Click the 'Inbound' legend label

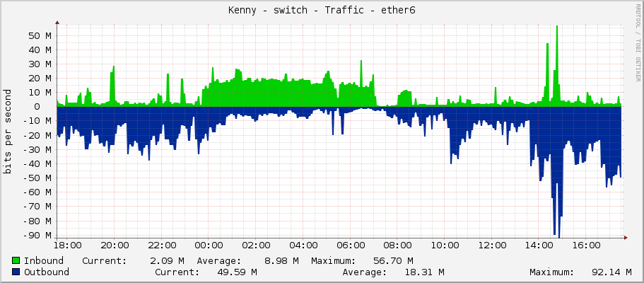point(44,261)
